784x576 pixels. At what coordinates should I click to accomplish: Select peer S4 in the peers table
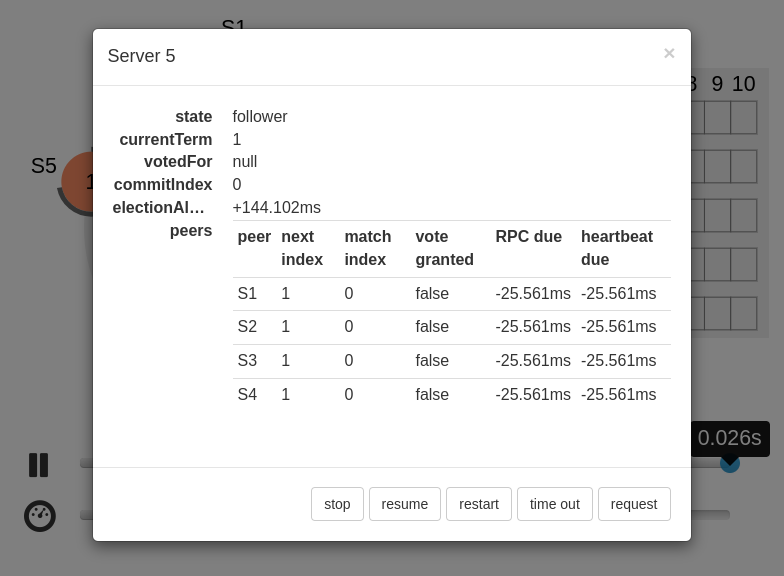tap(451, 395)
